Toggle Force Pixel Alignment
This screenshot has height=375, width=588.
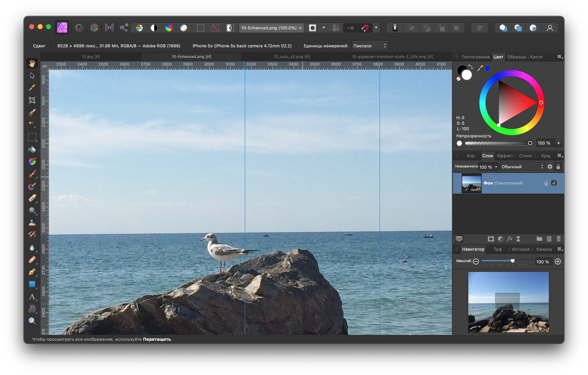pos(351,28)
